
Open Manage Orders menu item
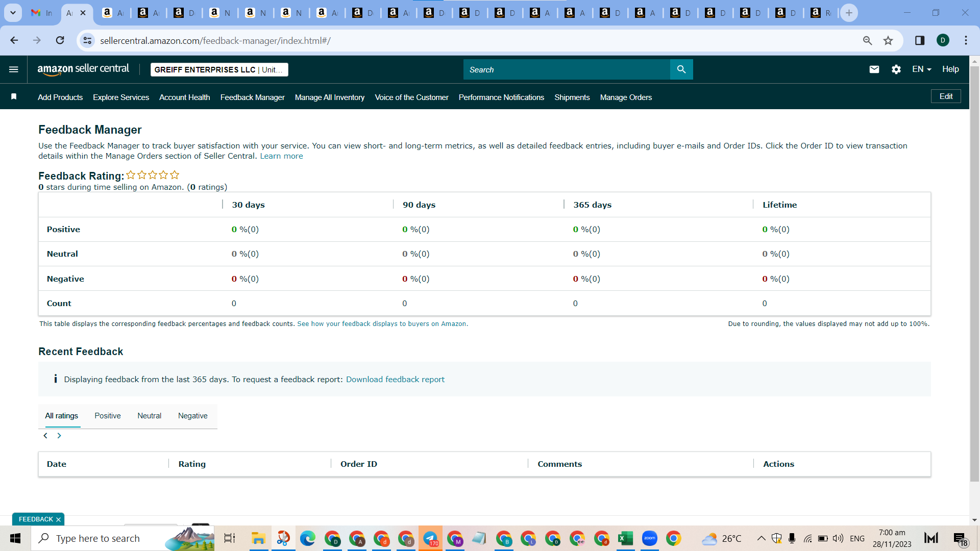[x=626, y=97]
